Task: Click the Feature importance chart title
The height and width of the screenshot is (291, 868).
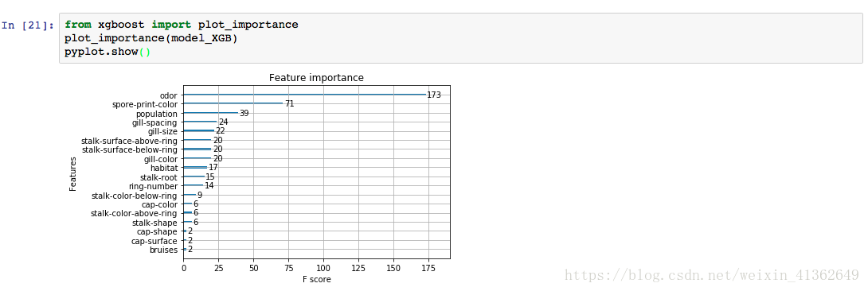Action: pyautogui.click(x=316, y=78)
